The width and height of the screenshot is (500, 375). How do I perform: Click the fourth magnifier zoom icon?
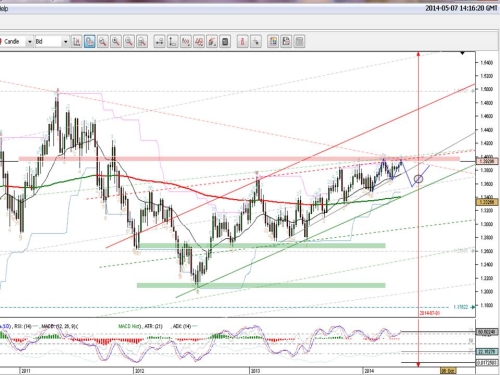point(142,42)
